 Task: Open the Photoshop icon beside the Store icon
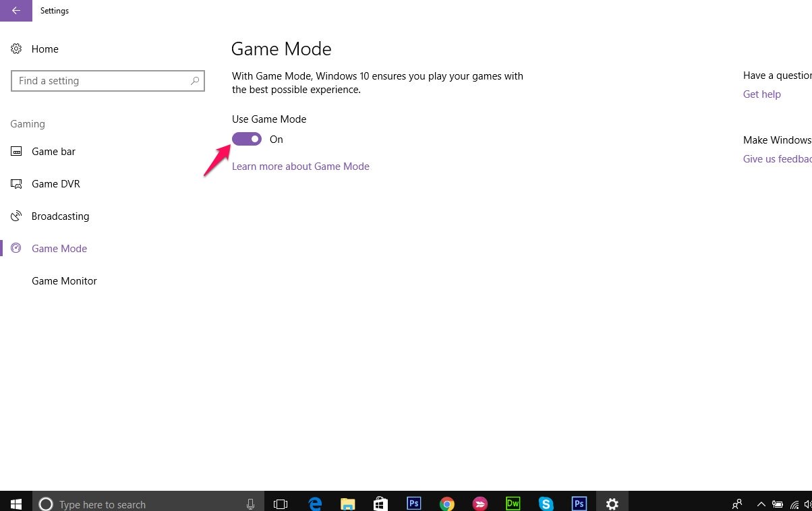tap(413, 504)
